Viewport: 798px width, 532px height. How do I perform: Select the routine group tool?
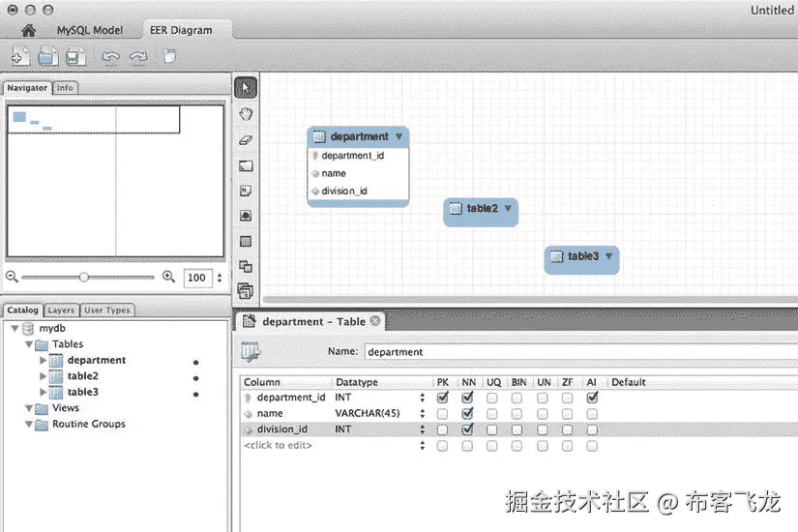coord(246,291)
